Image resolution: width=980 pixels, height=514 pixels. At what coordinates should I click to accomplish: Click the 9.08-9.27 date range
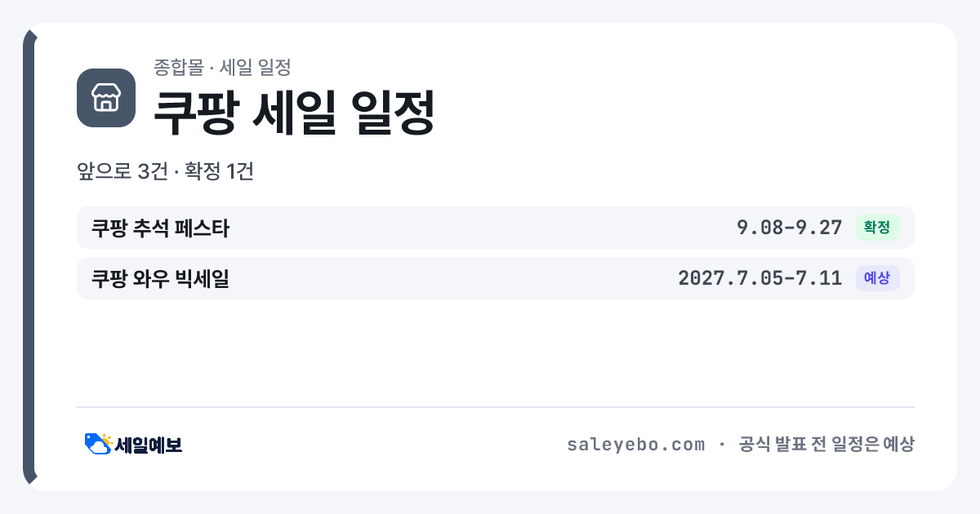click(x=789, y=228)
